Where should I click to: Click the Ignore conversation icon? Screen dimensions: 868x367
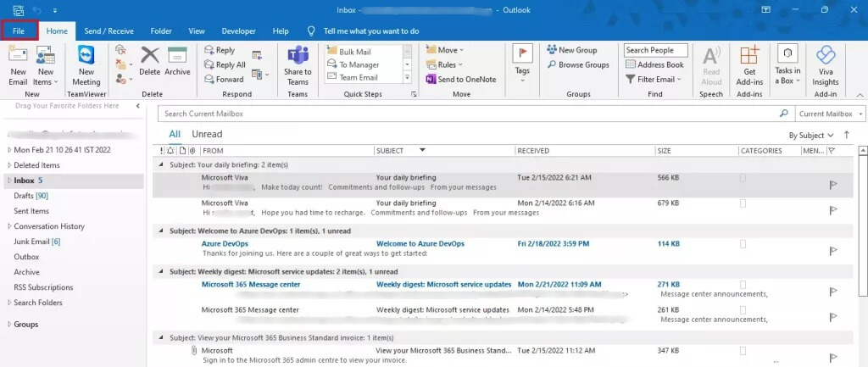click(x=120, y=50)
